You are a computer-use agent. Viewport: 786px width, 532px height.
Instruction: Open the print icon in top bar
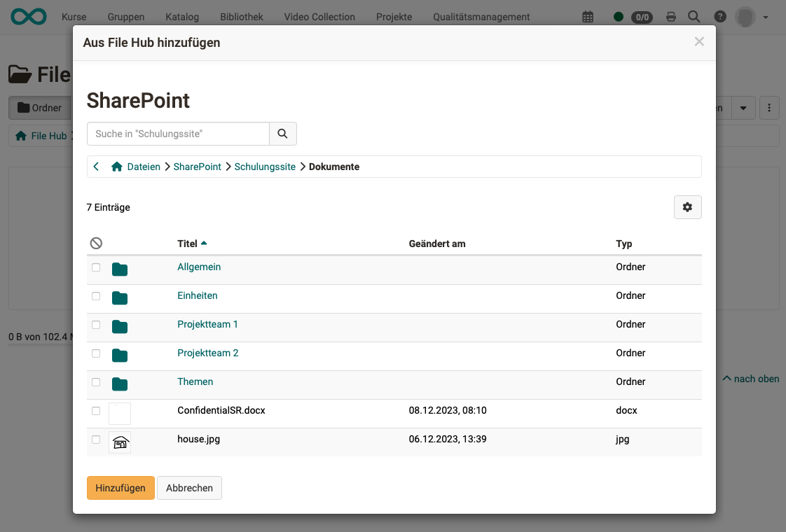[x=670, y=16]
